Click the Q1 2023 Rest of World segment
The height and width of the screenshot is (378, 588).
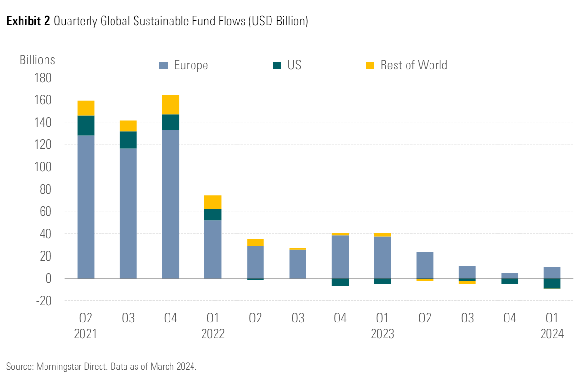click(x=382, y=234)
